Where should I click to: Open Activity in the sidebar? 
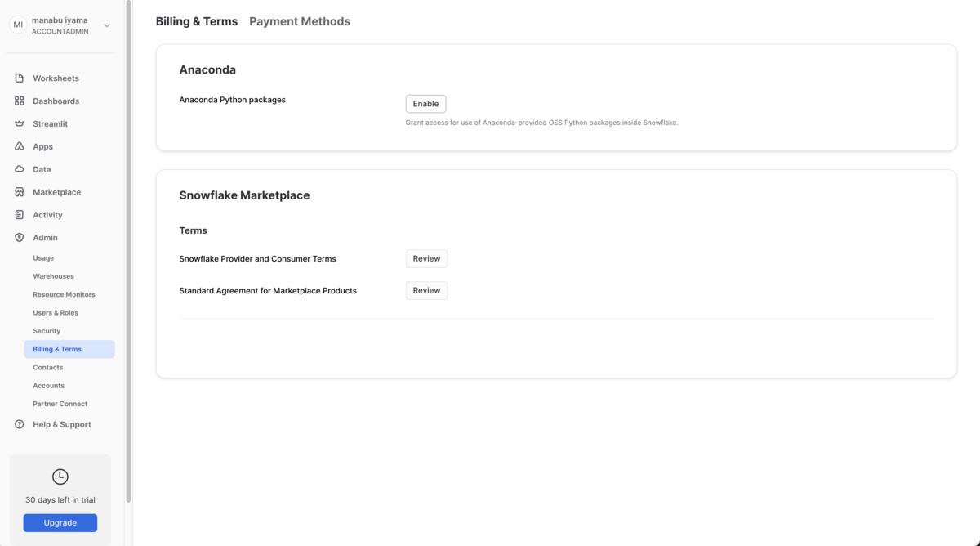point(47,215)
